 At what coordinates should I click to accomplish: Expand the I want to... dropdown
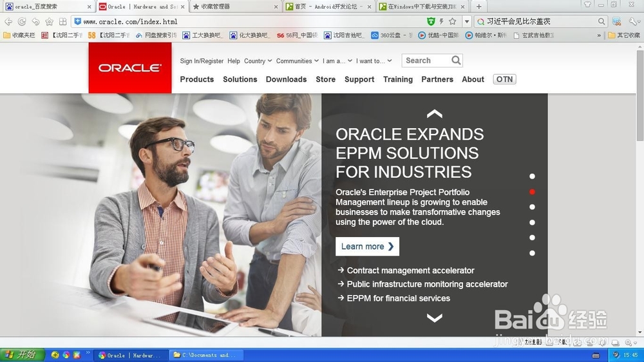[x=374, y=61]
